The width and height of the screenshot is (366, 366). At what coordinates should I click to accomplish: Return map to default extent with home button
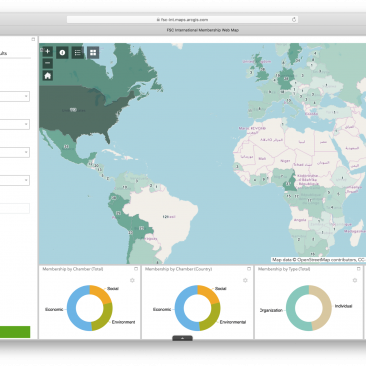pyautogui.click(x=48, y=76)
